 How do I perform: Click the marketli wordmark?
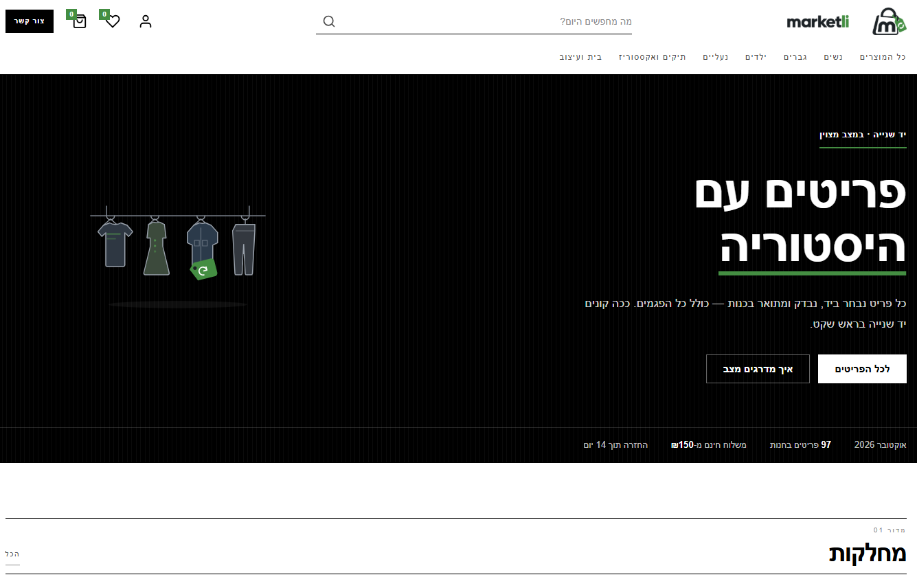tap(817, 22)
